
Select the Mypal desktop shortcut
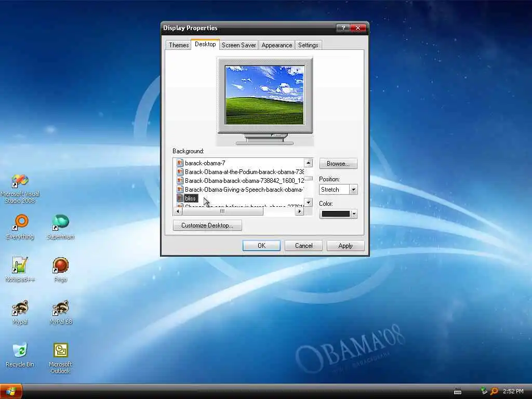pyautogui.click(x=20, y=312)
